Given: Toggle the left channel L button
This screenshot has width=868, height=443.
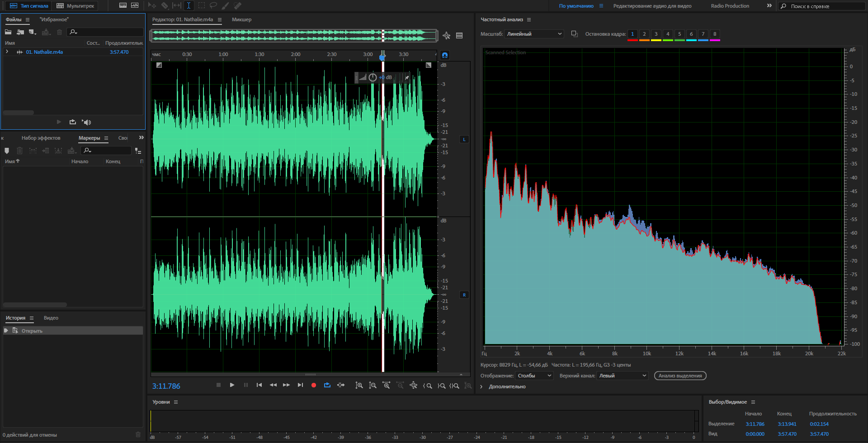Looking at the screenshot, I should pyautogui.click(x=464, y=139).
